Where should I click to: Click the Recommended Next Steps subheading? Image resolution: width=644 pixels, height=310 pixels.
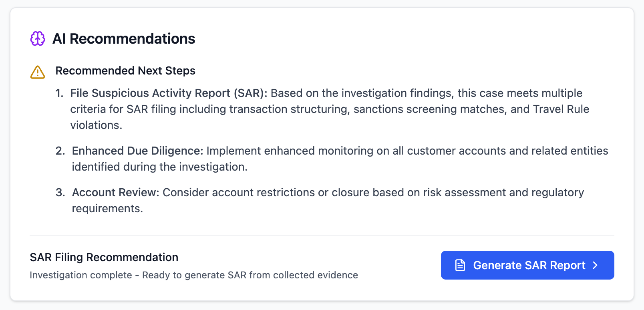125,71
